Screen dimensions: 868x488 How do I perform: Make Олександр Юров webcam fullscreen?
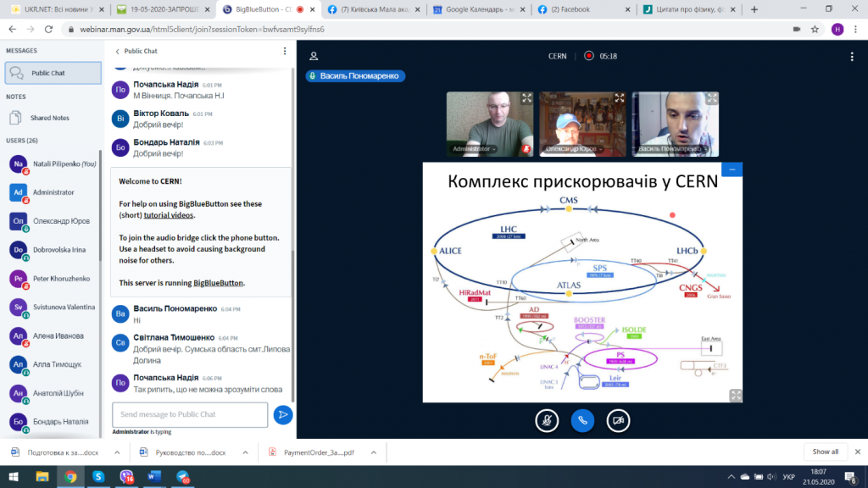pos(620,98)
